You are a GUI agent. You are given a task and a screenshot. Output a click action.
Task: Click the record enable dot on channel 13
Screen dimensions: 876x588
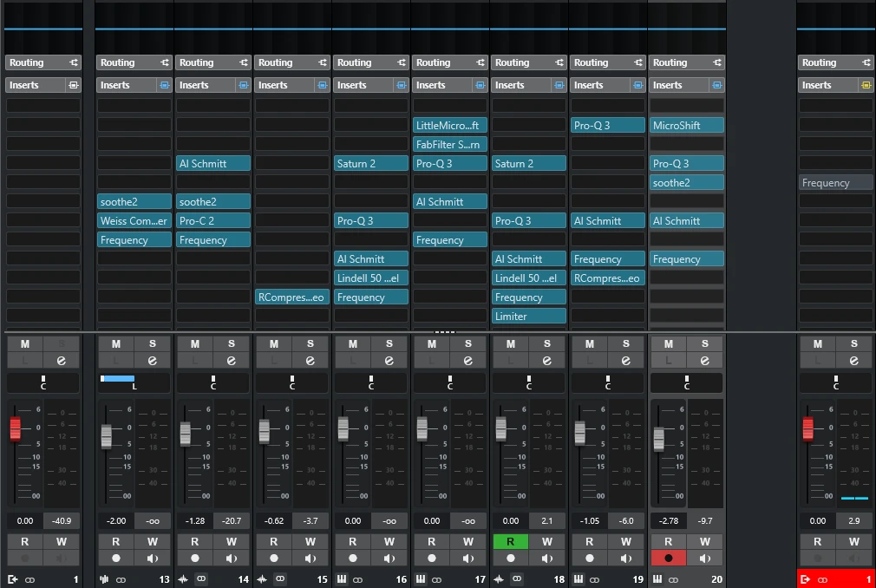pos(115,559)
